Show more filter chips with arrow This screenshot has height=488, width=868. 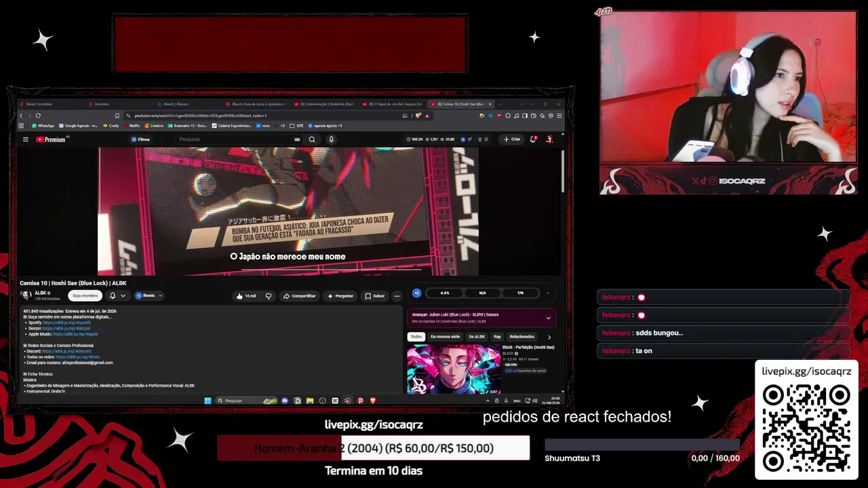click(549, 337)
